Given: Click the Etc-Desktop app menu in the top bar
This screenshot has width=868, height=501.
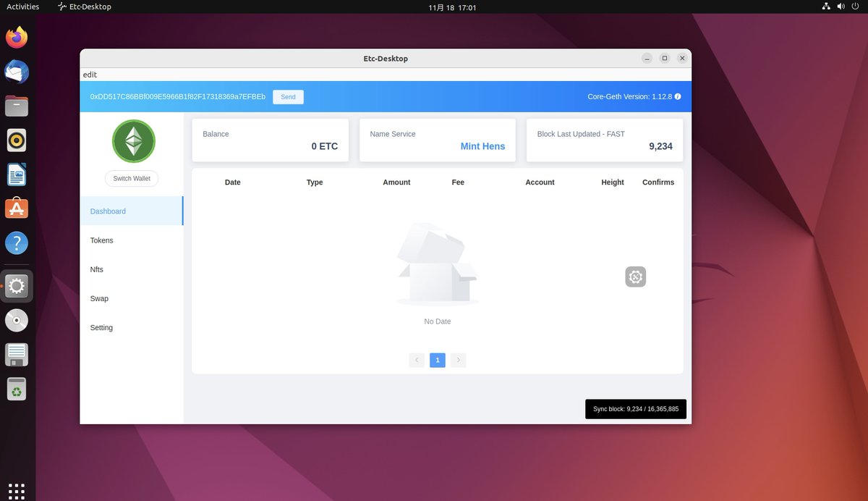Looking at the screenshot, I should pyautogui.click(x=85, y=7).
